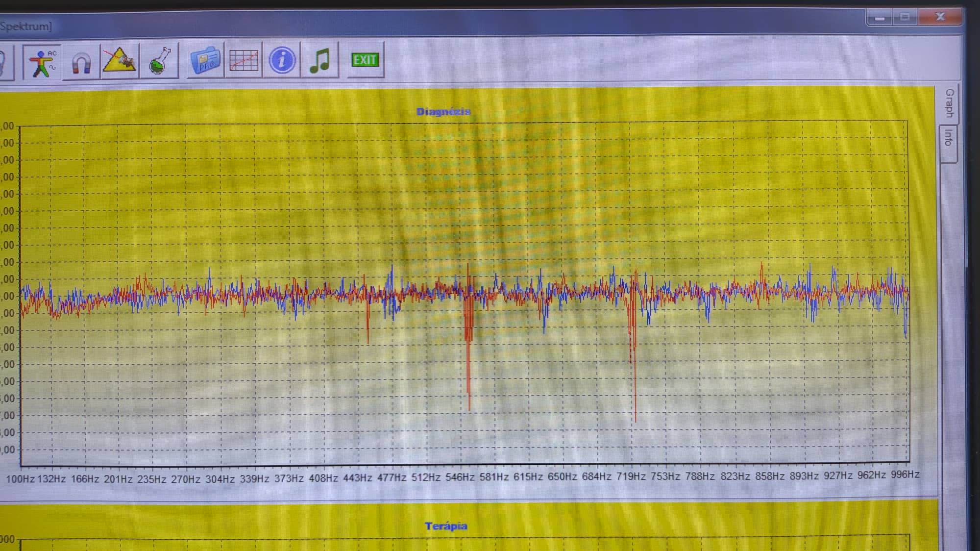
Task: Click the 650Hz axis label
Action: 562,476
